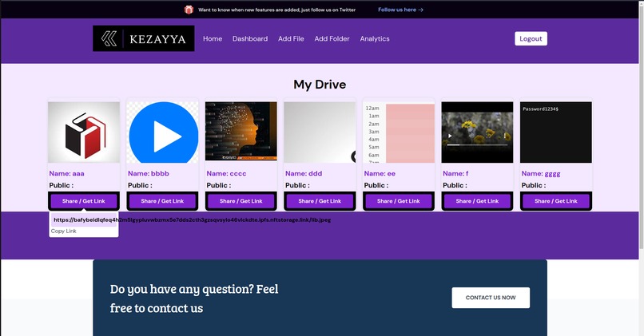Click the Kezayya logo
This screenshot has width=644, height=336.
(x=143, y=38)
